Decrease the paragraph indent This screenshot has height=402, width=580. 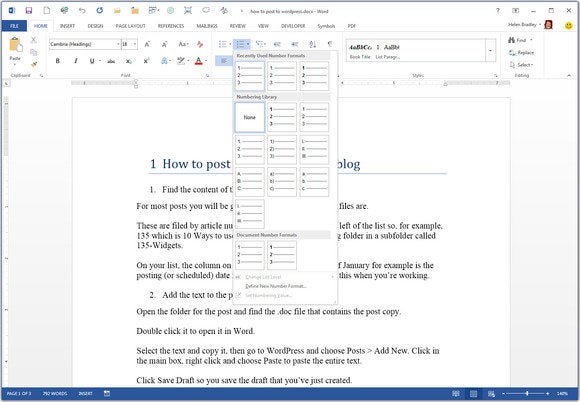point(277,44)
